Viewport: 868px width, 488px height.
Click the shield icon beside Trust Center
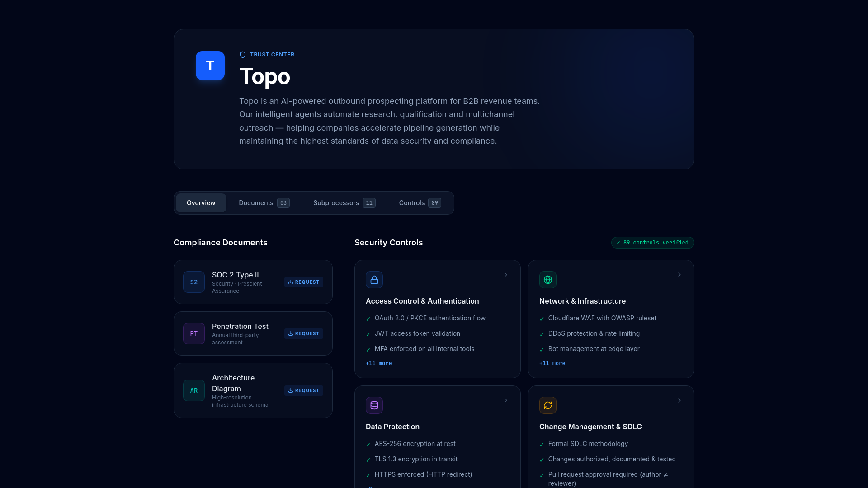tap(243, 55)
